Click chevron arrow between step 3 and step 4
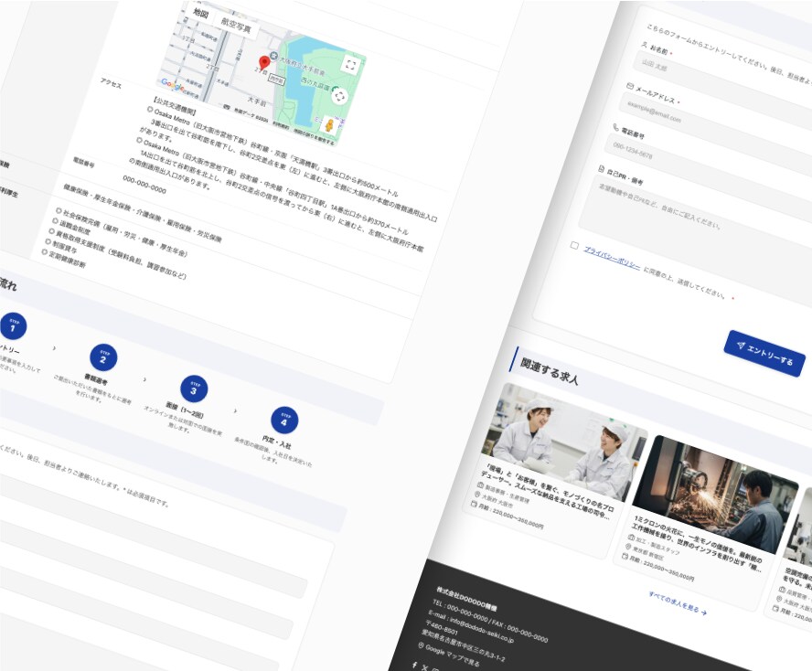 pos(235,411)
